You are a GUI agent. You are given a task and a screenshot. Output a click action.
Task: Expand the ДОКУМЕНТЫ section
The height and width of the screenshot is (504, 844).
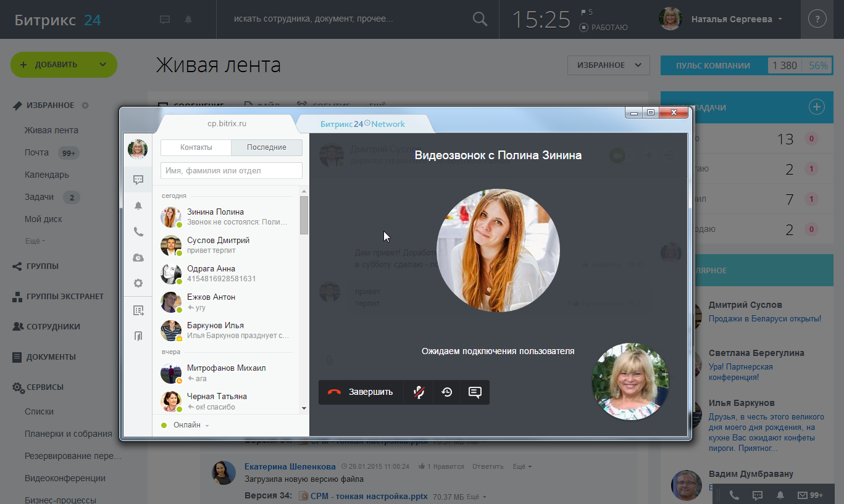point(51,357)
